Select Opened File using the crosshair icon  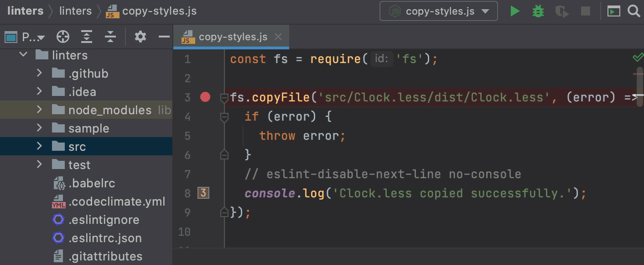coord(63,37)
